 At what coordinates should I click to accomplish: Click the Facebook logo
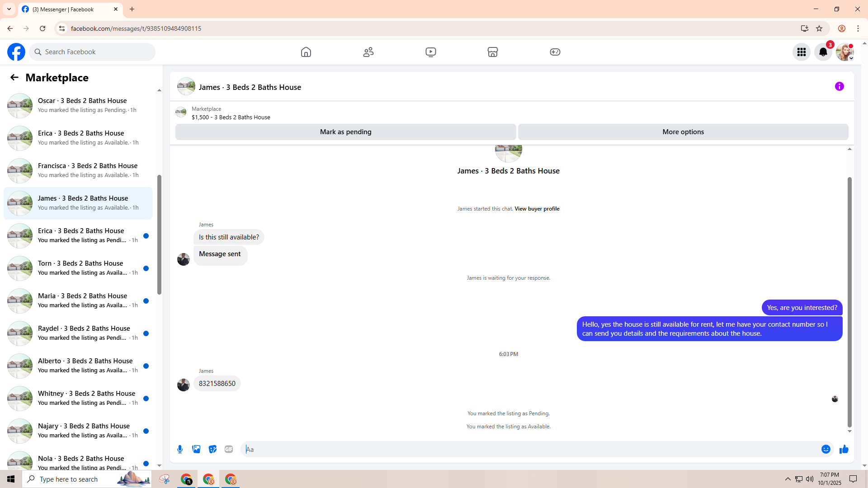(16, 52)
